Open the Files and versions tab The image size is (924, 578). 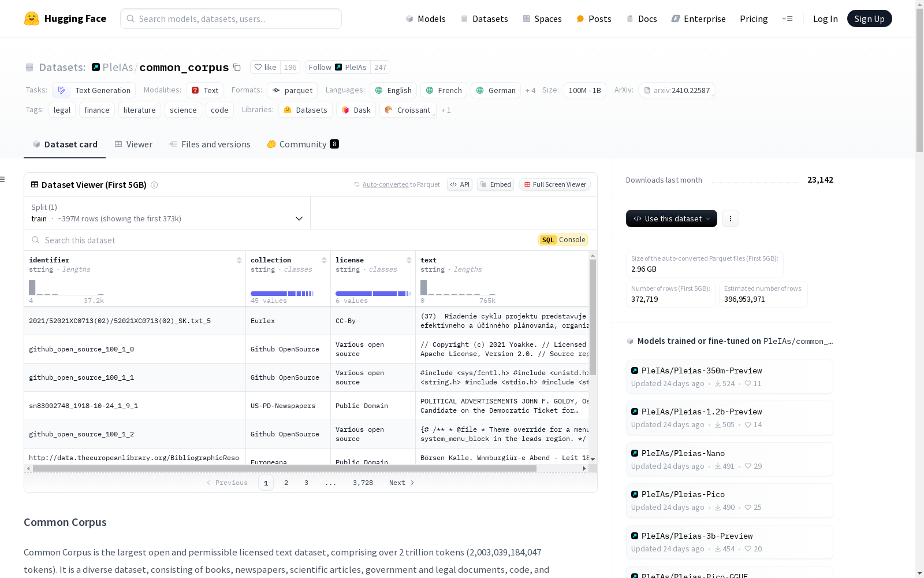tap(210, 144)
